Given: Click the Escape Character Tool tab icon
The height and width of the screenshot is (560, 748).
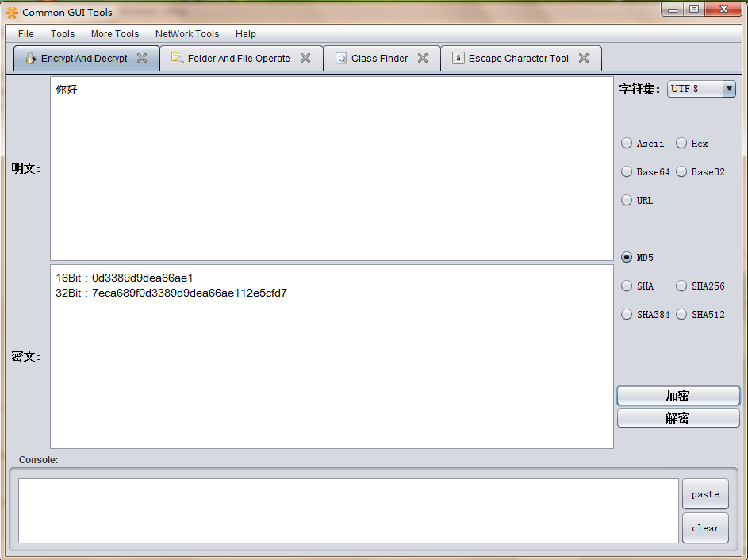Looking at the screenshot, I should coord(458,58).
